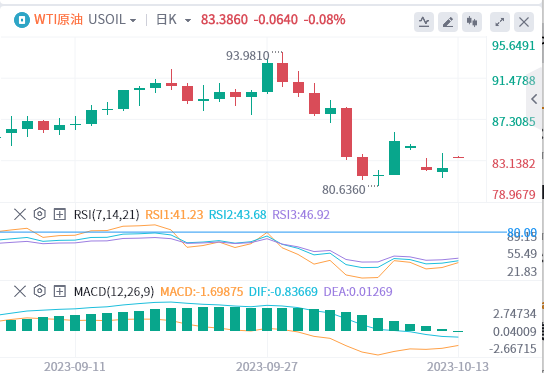Expand chart to fullscreen
Viewport: 544px width, 373px height.
point(500,22)
